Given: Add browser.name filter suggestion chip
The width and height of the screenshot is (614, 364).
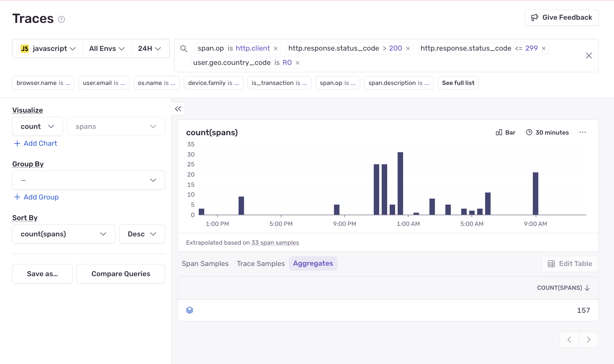Looking at the screenshot, I should pos(43,83).
